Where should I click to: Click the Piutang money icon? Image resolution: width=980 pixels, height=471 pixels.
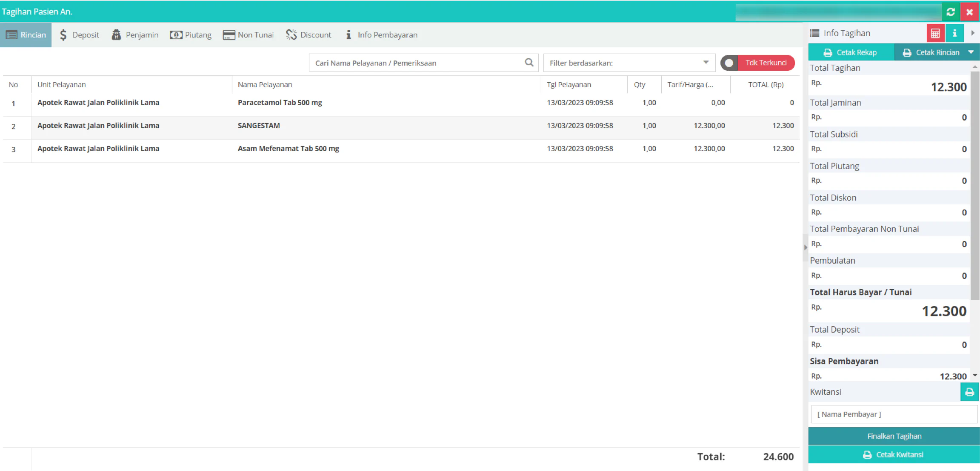176,35
